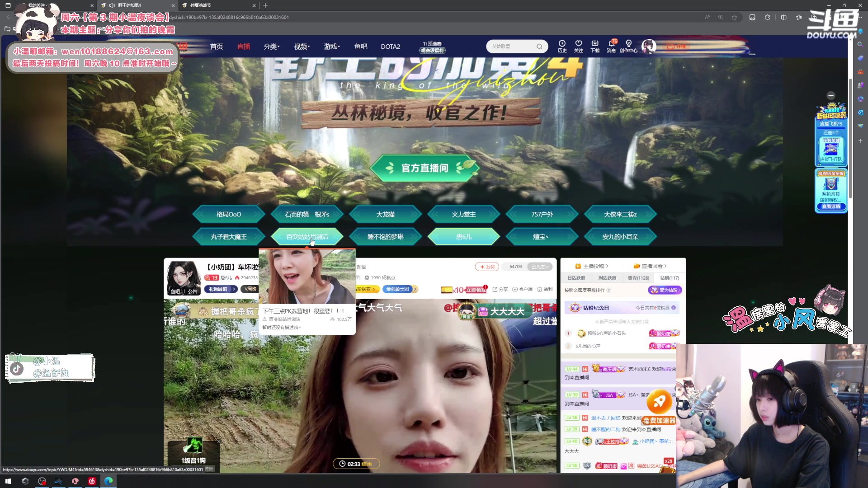Open Microsoft Edge in the taskbar
This screenshot has width=868, height=488.
(x=108, y=481)
